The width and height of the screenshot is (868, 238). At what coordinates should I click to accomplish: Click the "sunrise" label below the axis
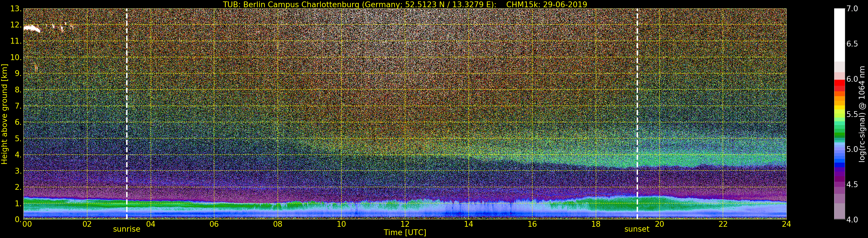point(126,229)
